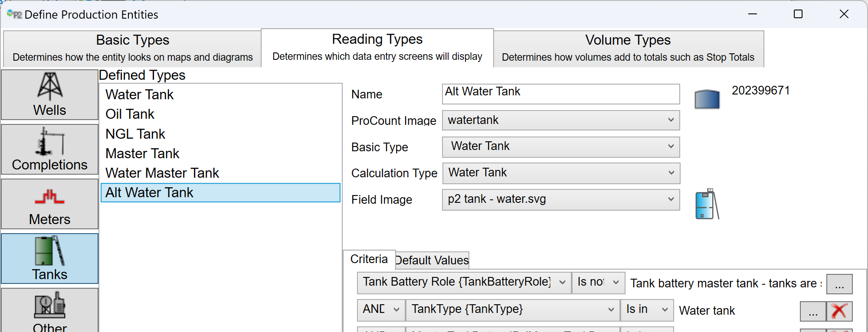Viewport: 868px width, 332px height.
Task: Click the water tank field image preview
Action: (707, 204)
